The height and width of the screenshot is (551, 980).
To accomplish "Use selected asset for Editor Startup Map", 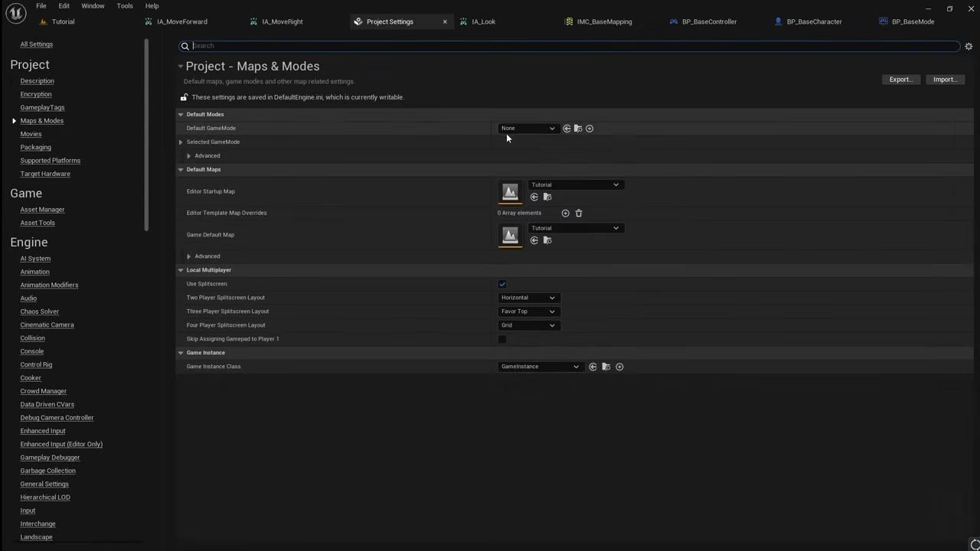I will pyautogui.click(x=534, y=197).
